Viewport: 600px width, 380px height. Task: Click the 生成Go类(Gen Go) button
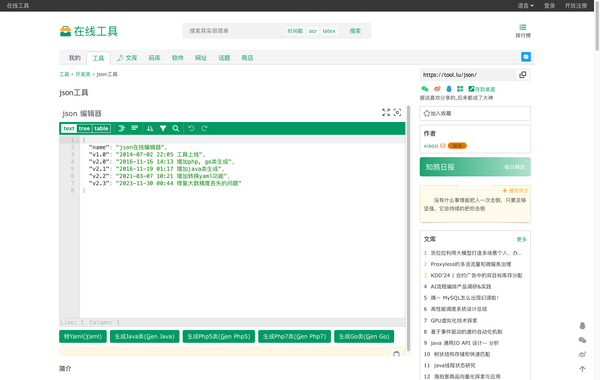click(364, 336)
